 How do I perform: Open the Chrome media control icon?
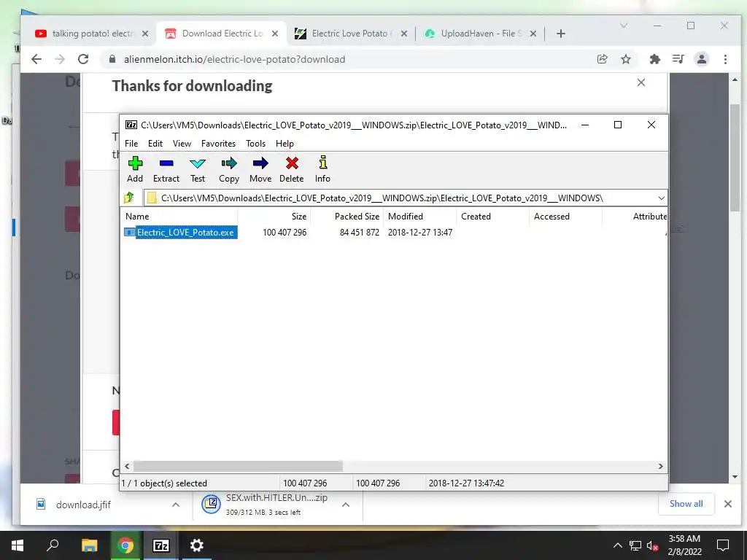[678, 59]
